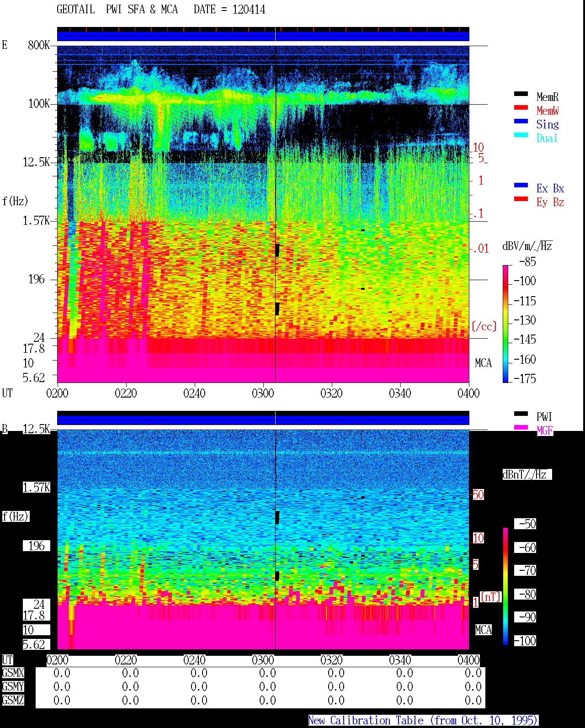This screenshot has width=585, height=728.
Task: Click the dBnT magnetic field color bar
Action: (x=505, y=586)
